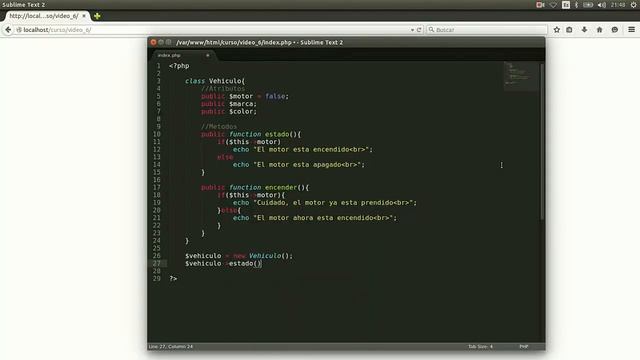Reload the localhost page
This screenshot has width=640, height=360.
click(x=419, y=30)
